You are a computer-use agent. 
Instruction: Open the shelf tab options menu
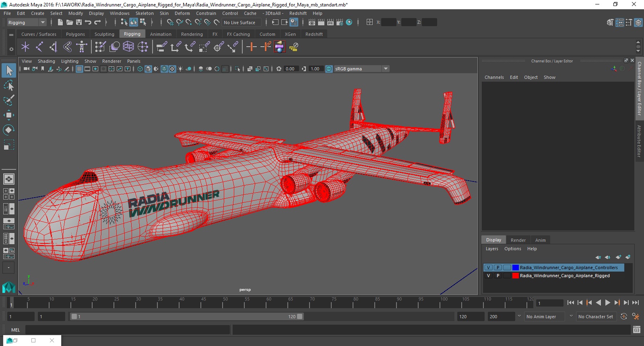coord(11,35)
